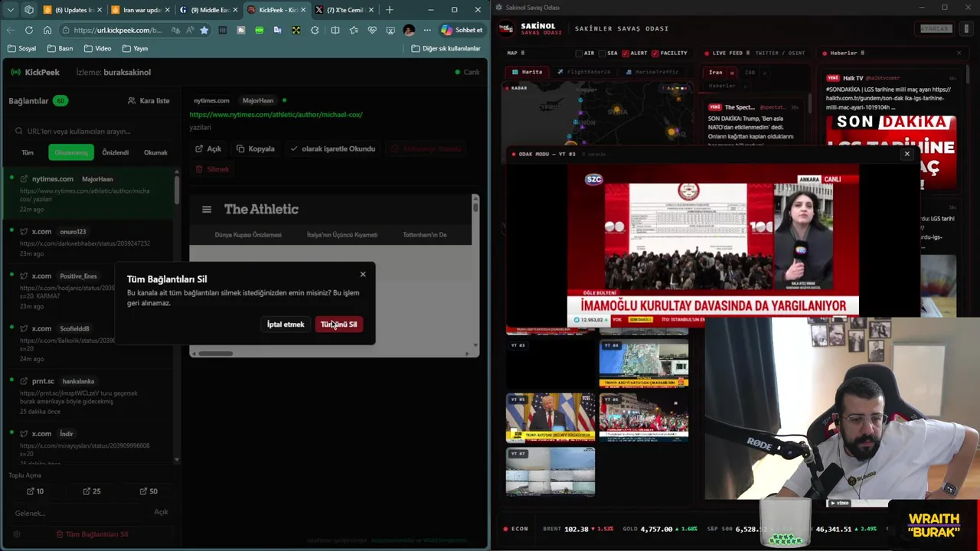Image resolution: width=980 pixels, height=551 pixels.
Task: Open the x.com Positive_Enes link entry
Action: pos(88,291)
